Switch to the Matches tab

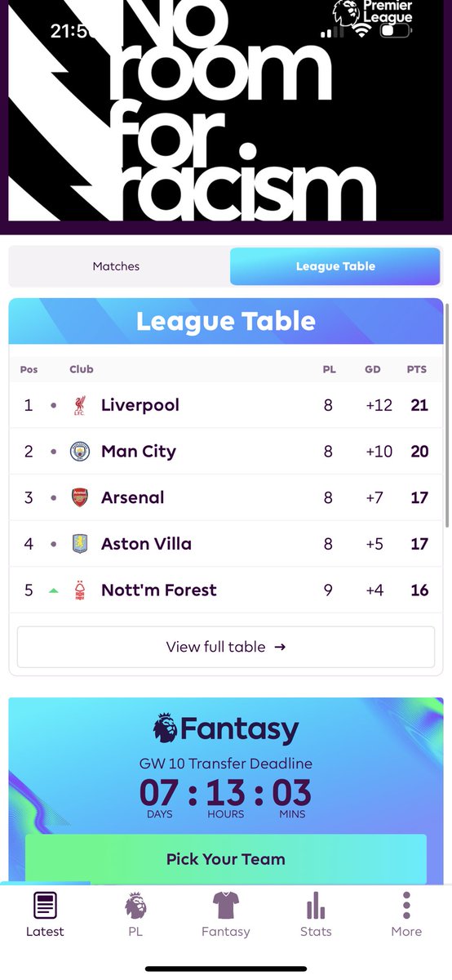[x=116, y=266]
